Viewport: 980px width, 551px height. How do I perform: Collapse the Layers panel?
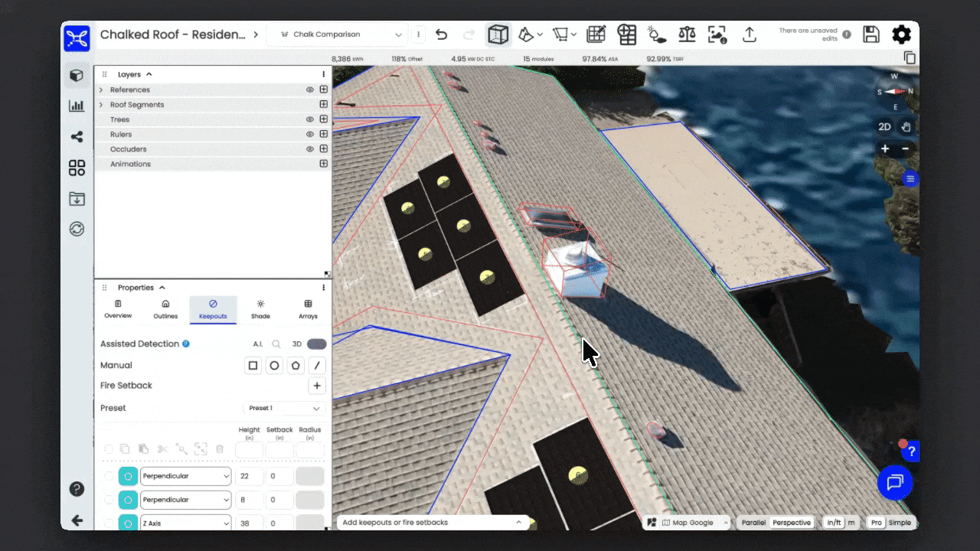(x=149, y=74)
